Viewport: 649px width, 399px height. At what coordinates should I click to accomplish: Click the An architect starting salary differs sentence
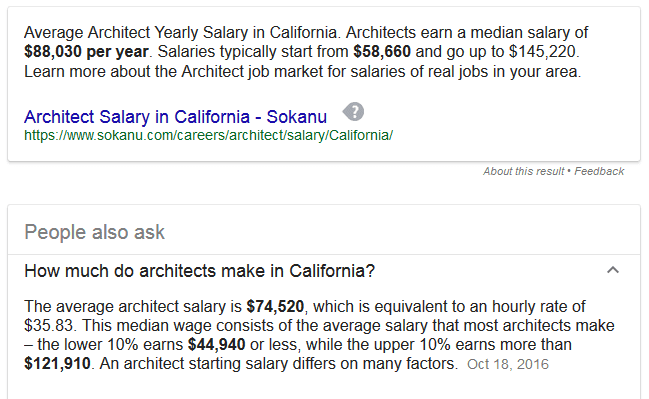click(279, 364)
